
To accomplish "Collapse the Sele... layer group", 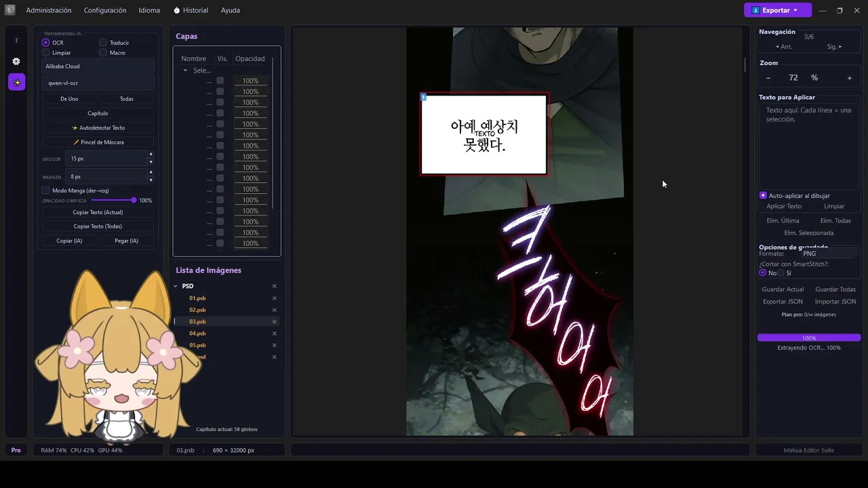I will (185, 70).
